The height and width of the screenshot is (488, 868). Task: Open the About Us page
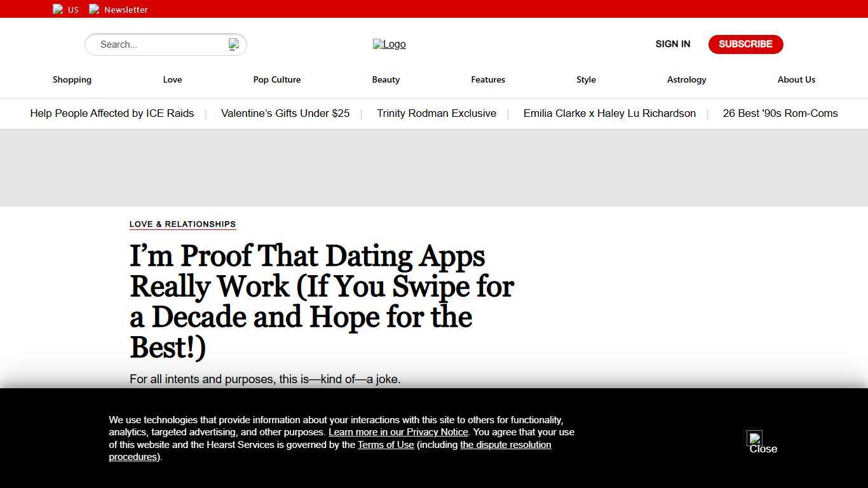(796, 79)
